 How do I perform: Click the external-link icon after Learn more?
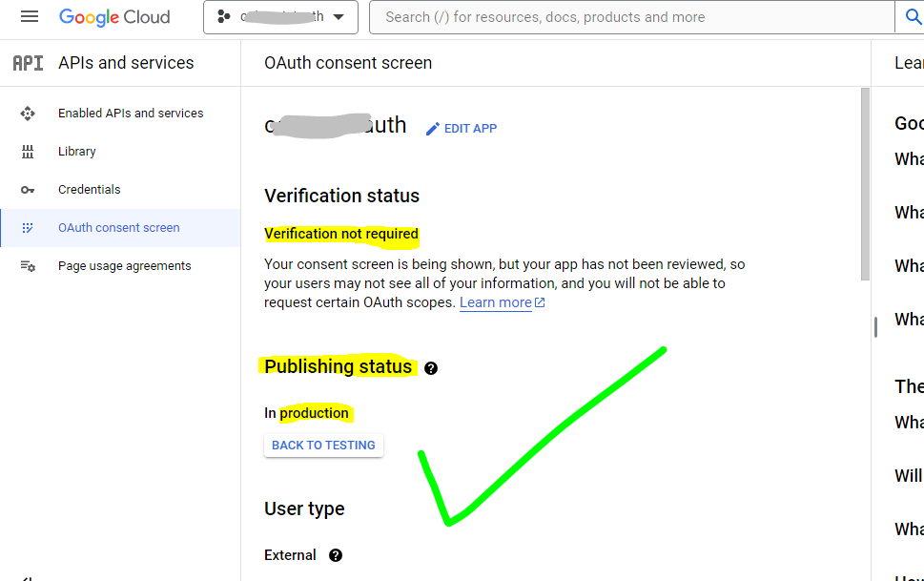[x=540, y=302]
